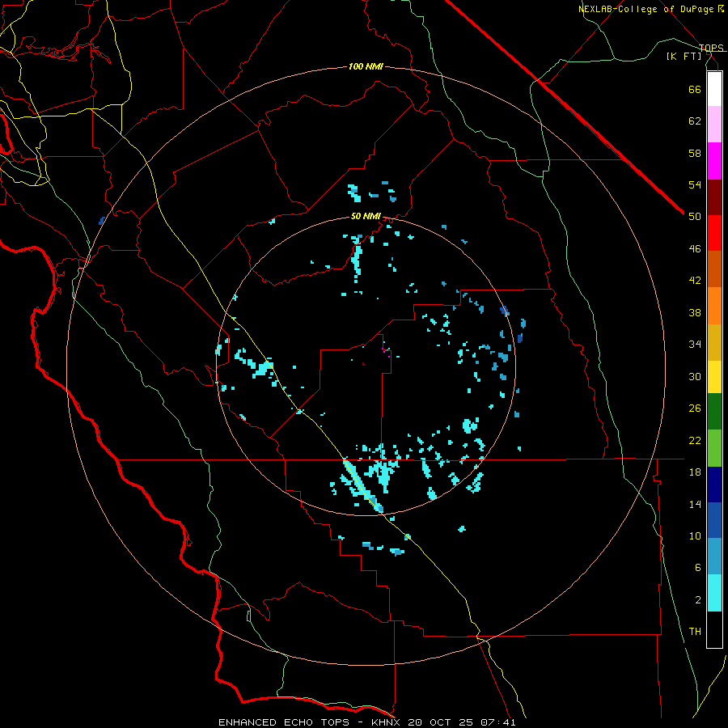Select the dark red legend swatch
The height and width of the screenshot is (728, 728).
coord(714,197)
